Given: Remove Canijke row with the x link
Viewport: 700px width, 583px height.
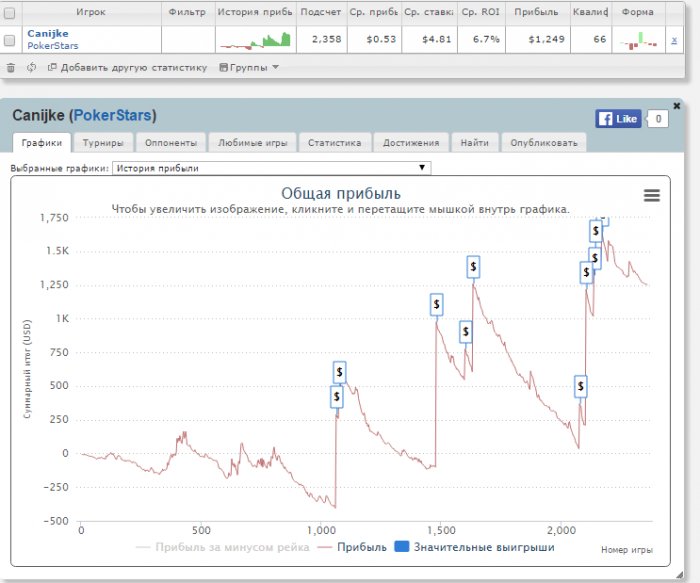Looking at the screenshot, I should [x=674, y=40].
